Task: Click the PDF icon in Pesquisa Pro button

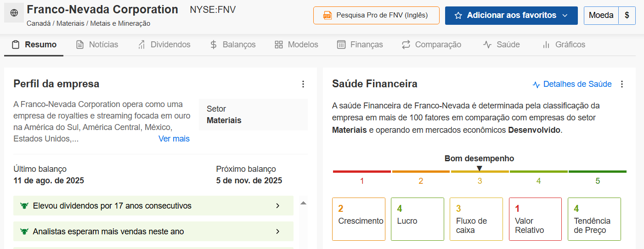Action: click(327, 16)
